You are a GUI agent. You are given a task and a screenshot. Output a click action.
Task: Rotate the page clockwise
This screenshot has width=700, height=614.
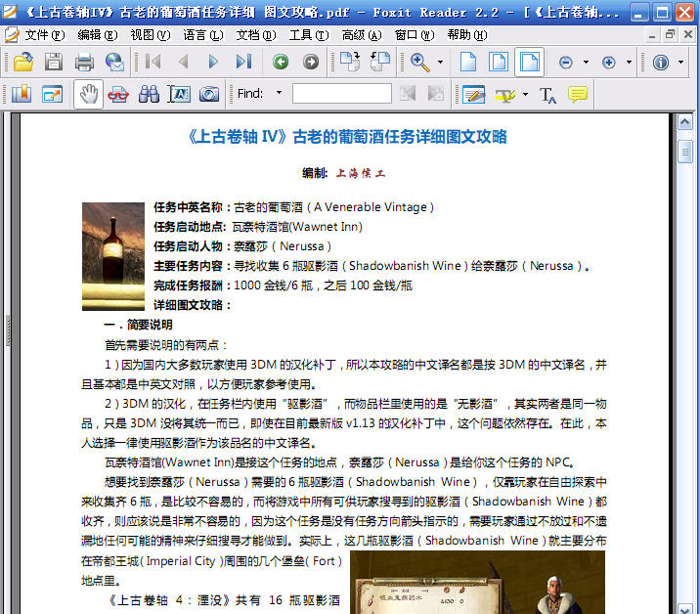click(x=350, y=62)
